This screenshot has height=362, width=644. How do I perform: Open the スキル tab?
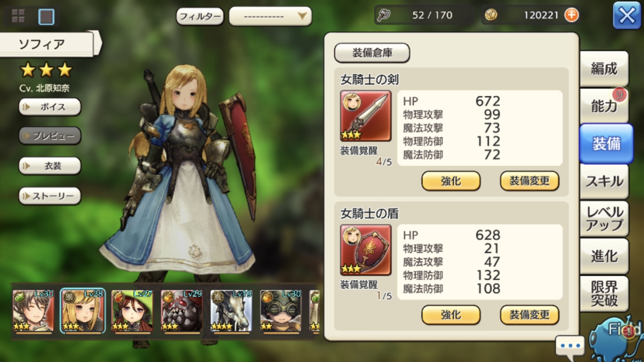(604, 180)
